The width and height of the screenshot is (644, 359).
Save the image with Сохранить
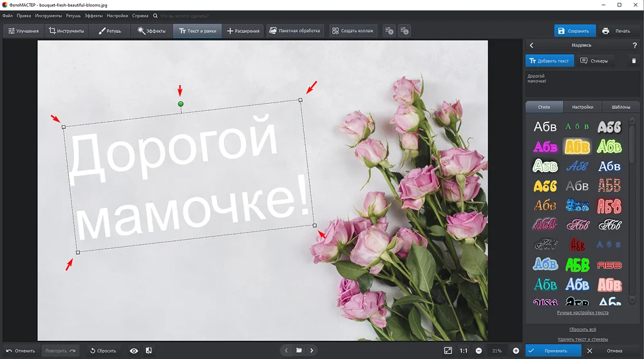[x=574, y=31]
